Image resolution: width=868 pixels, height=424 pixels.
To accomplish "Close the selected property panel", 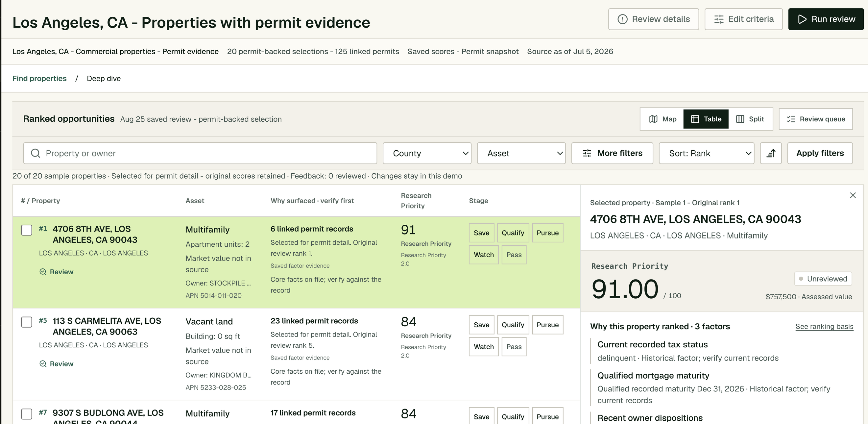I will click(x=853, y=195).
